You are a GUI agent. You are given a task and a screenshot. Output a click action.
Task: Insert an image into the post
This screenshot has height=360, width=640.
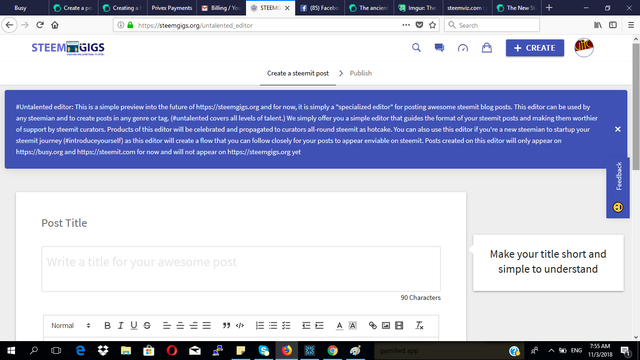point(386,325)
